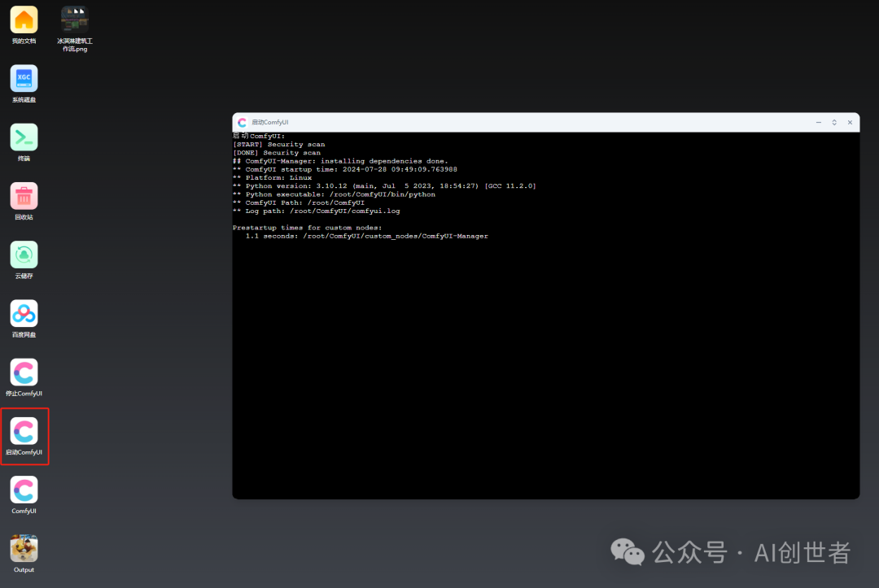Open the 回收站 recycle bin
The height and width of the screenshot is (588, 879).
24,196
